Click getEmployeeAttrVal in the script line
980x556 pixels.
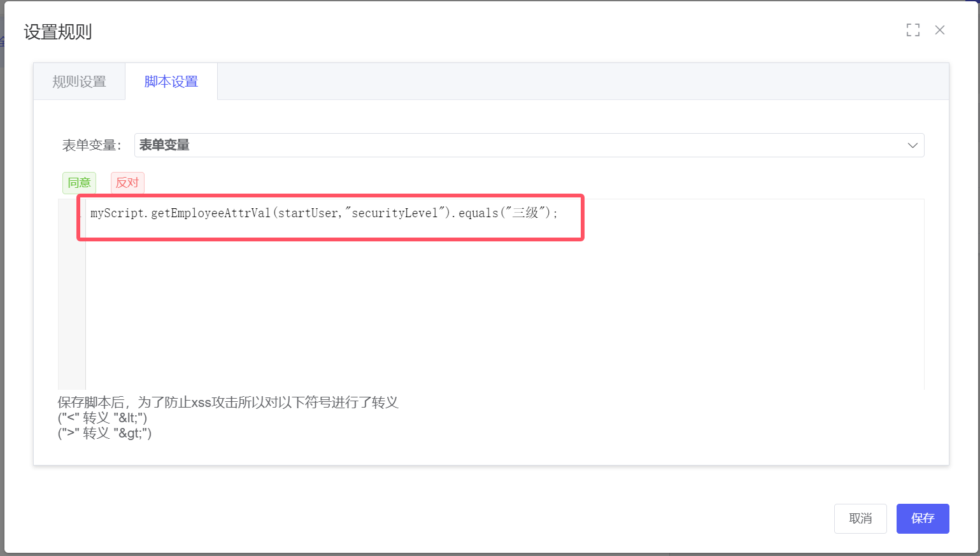coord(210,213)
